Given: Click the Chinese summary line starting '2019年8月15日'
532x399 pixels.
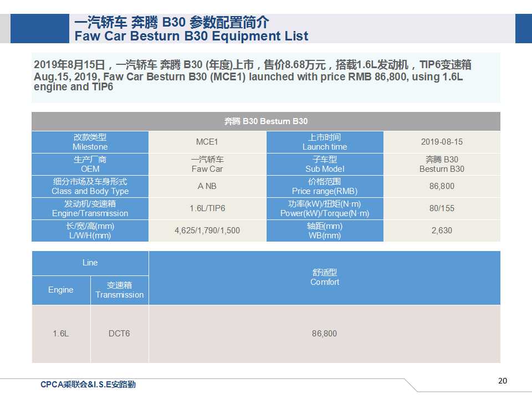Looking at the screenshot, I should pyautogui.click(x=253, y=64).
